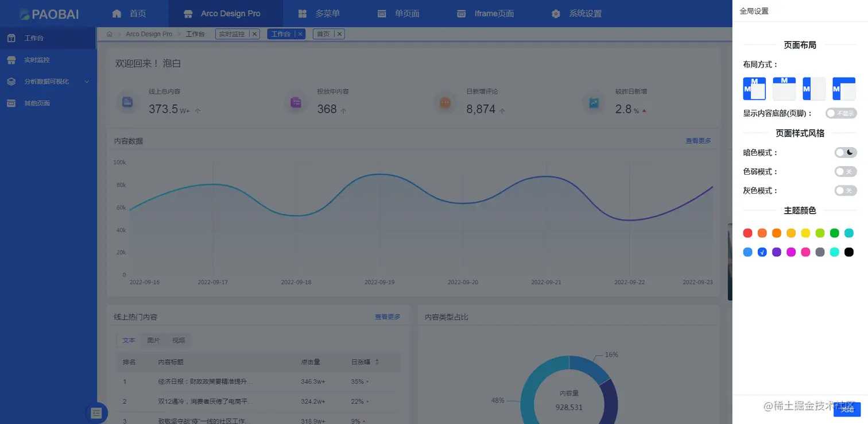The image size is (868, 424).
Task: Pick the red theme color
Action: (747, 233)
